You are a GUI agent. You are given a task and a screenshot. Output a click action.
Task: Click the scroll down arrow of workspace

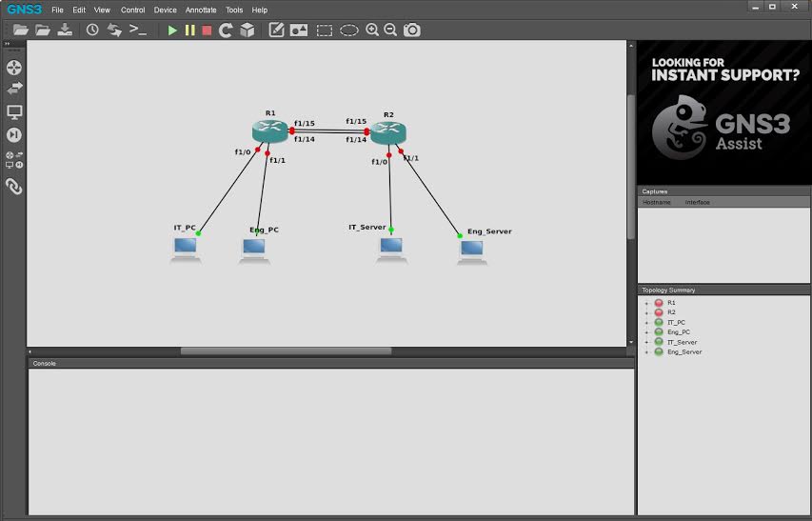click(x=631, y=342)
